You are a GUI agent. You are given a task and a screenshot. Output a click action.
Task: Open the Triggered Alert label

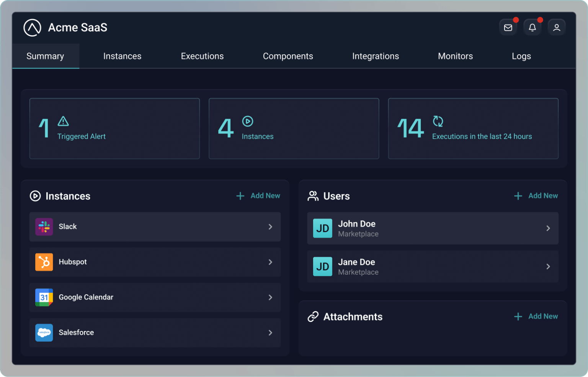pyautogui.click(x=82, y=136)
